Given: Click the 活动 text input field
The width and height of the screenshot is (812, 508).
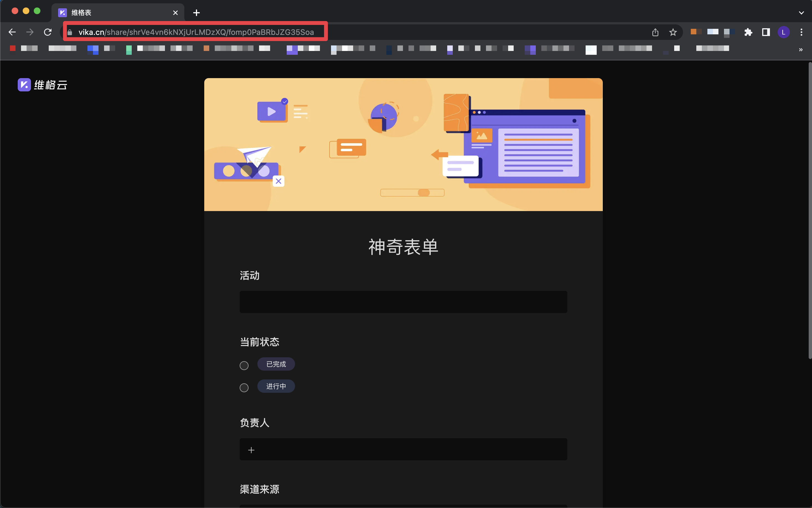Looking at the screenshot, I should pyautogui.click(x=403, y=302).
